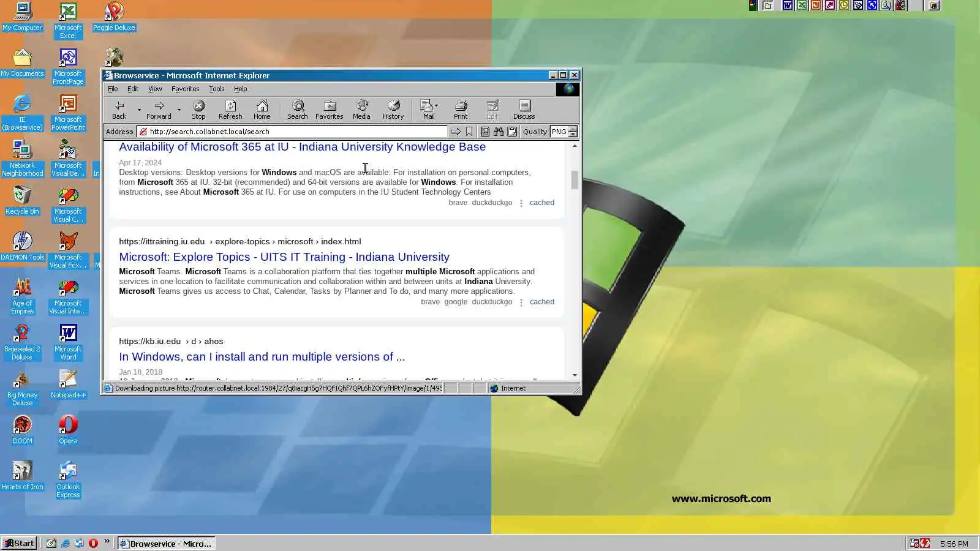Open the Peggle Deluxe desktop icon
This screenshot has height=551, width=980.
(114, 17)
